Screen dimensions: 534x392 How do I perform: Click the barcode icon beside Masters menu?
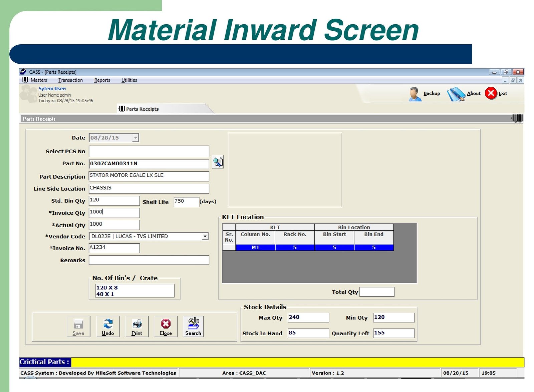click(25, 80)
